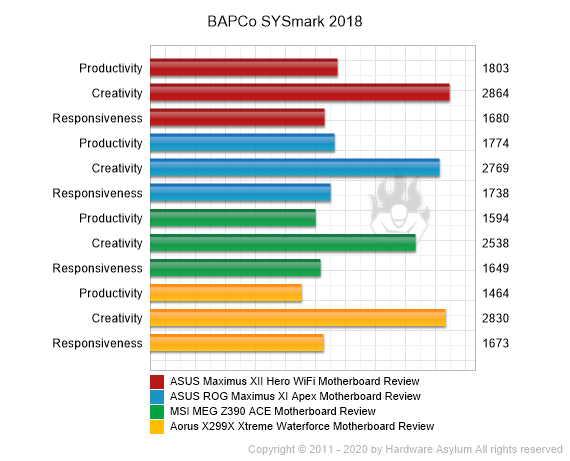Viewport: 570px width, 461px height.
Task: Click the green MSI MEG Z390 legend swatch
Action: 157,412
